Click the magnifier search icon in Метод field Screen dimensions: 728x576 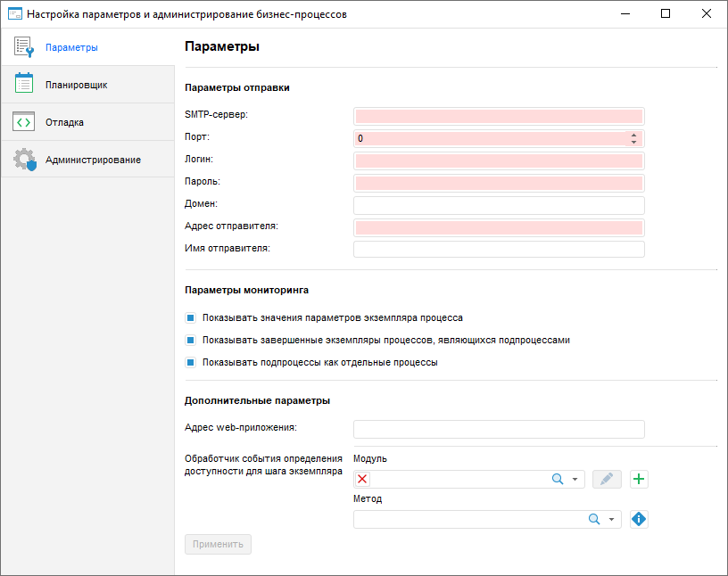(x=594, y=519)
